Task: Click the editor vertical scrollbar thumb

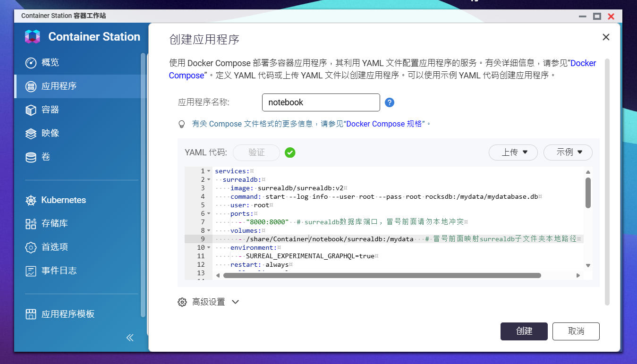Action: (588, 193)
